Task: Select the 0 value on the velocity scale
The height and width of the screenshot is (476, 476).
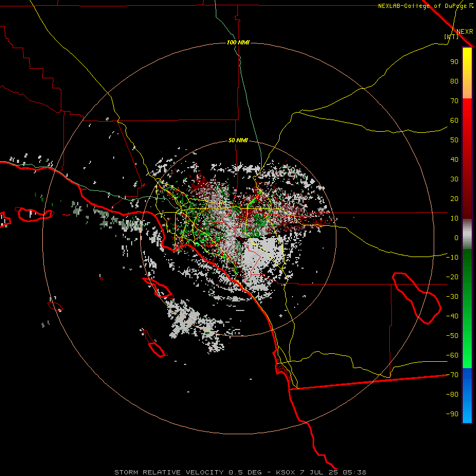Action: point(456,237)
